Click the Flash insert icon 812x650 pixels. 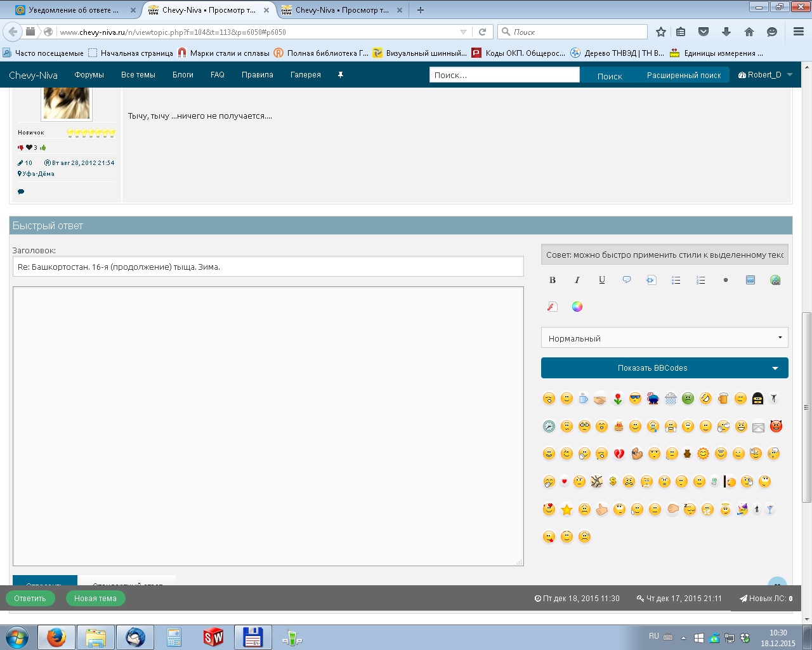click(553, 307)
